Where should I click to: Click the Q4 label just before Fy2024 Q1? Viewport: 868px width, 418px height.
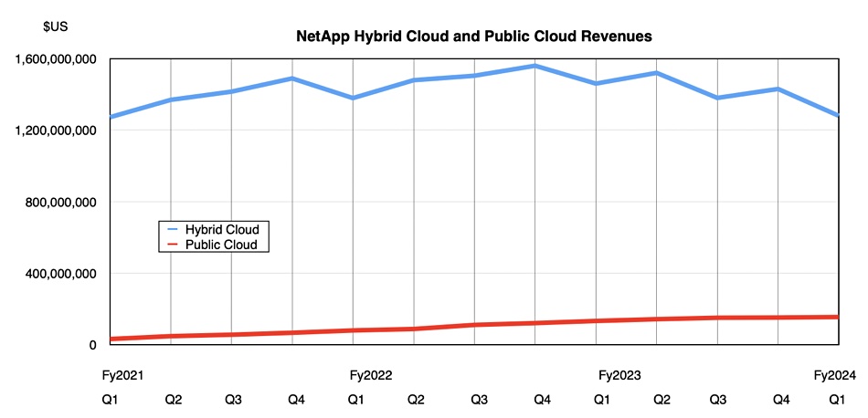click(x=781, y=399)
